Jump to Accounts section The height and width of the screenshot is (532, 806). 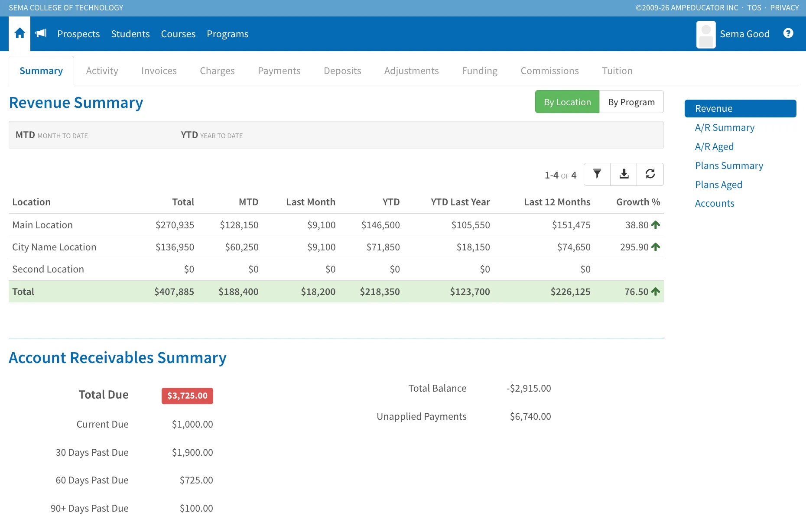715,203
